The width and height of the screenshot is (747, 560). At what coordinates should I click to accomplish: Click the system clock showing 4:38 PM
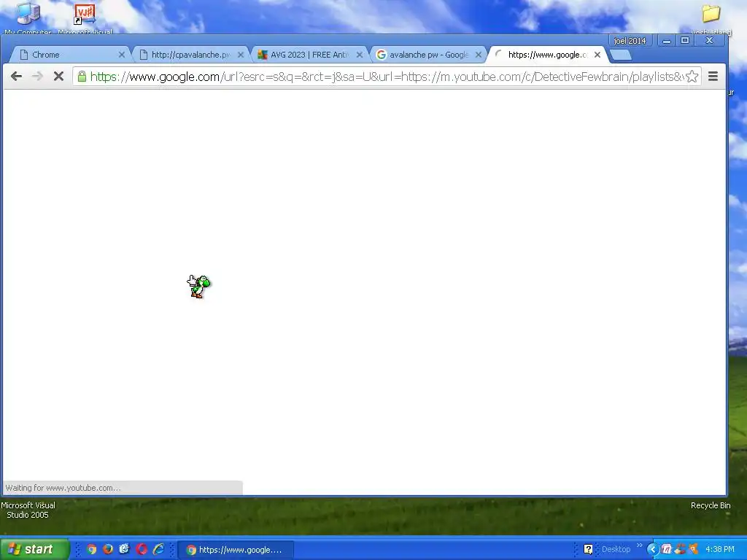tap(719, 550)
